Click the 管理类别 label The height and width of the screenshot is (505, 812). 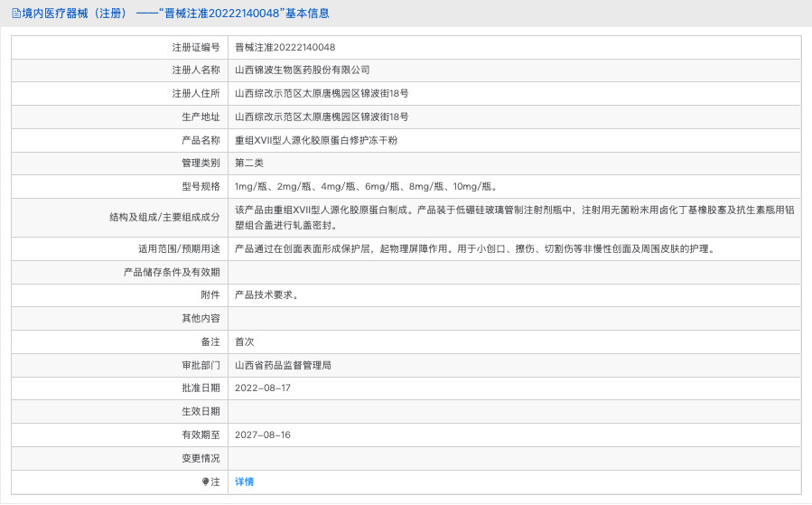(x=201, y=163)
